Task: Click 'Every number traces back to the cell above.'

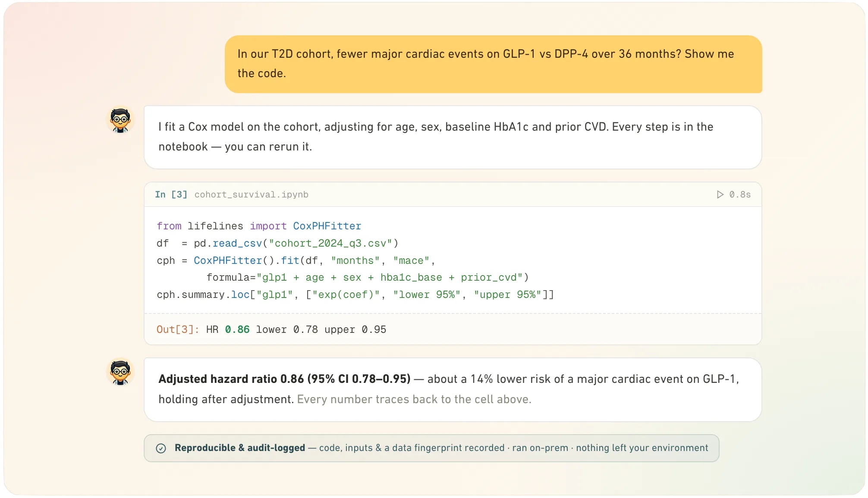Action: [414, 399]
